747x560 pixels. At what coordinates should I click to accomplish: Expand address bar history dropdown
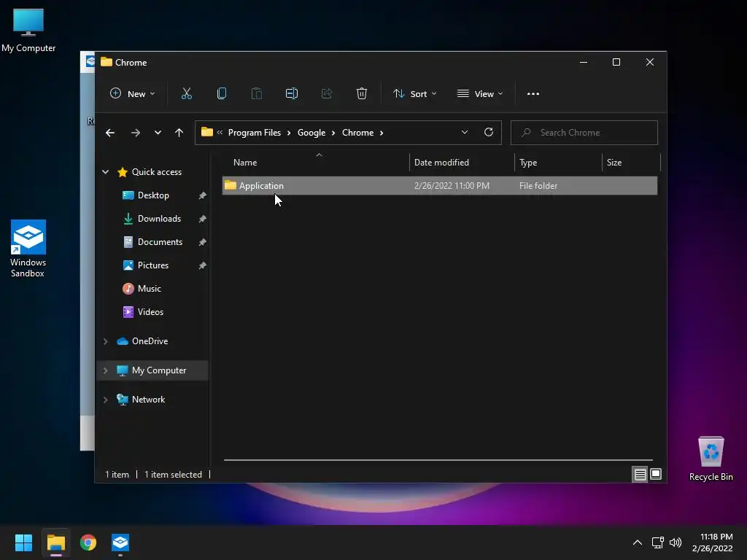coord(465,133)
